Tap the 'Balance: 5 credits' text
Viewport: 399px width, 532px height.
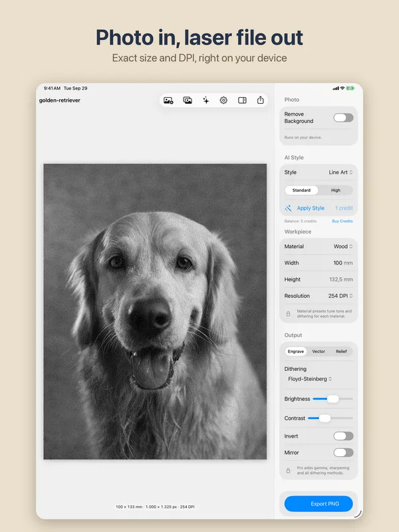pos(301,221)
